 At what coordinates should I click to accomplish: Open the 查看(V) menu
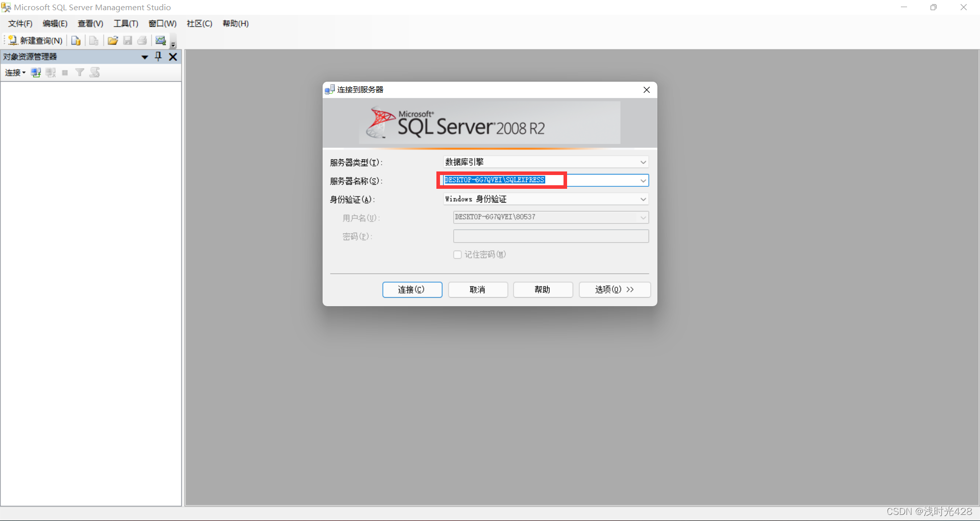[90, 23]
